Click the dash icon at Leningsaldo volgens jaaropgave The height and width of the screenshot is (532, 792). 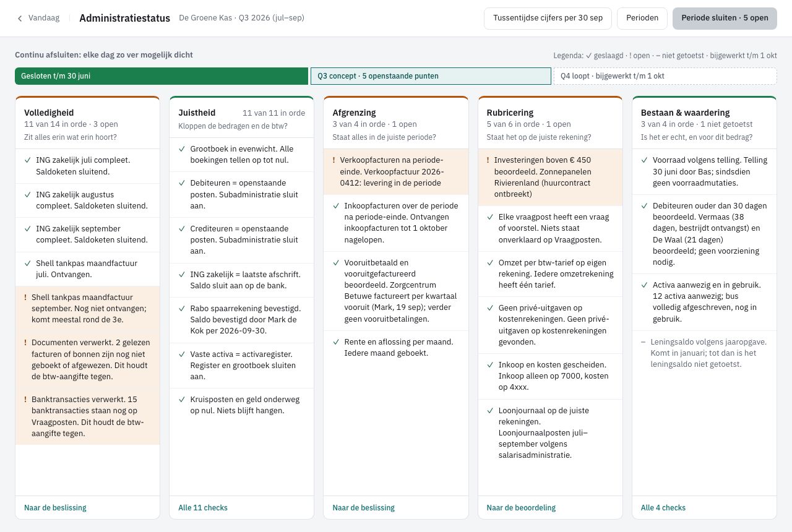coord(643,342)
